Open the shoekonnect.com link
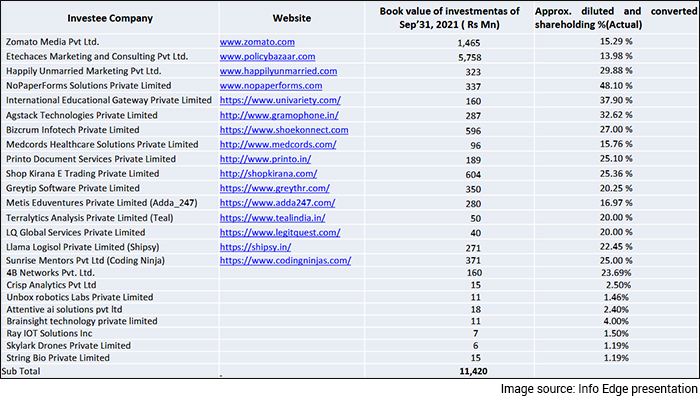 pyautogui.click(x=284, y=130)
